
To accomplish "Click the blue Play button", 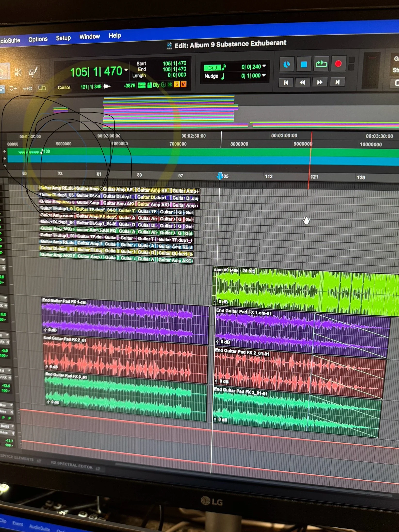I will (287, 65).
